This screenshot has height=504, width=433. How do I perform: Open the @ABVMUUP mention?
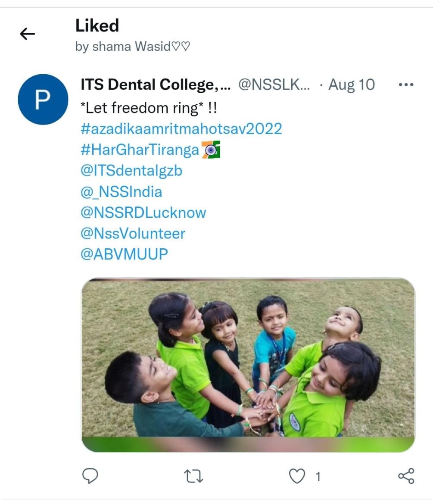point(124,254)
